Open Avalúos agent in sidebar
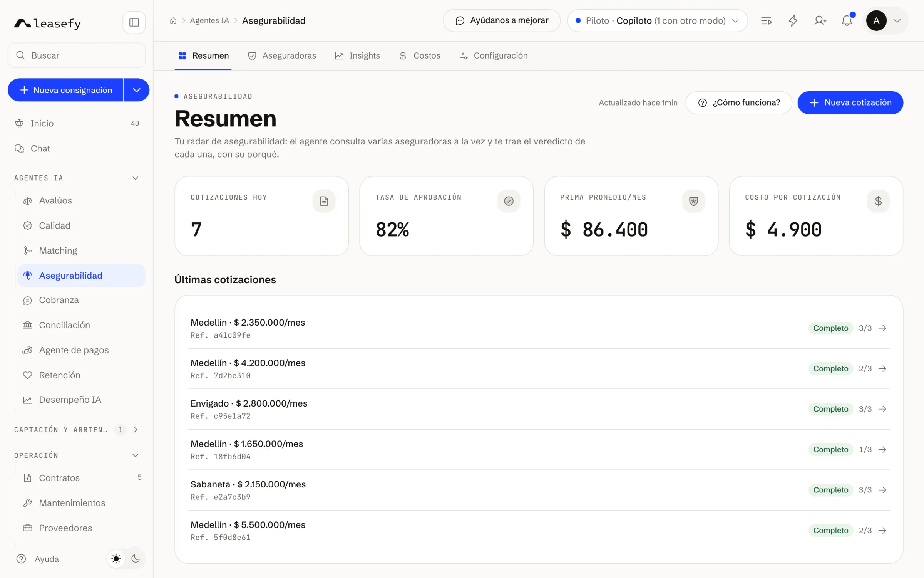This screenshot has height=578, width=924. click(x=81, y=201)
